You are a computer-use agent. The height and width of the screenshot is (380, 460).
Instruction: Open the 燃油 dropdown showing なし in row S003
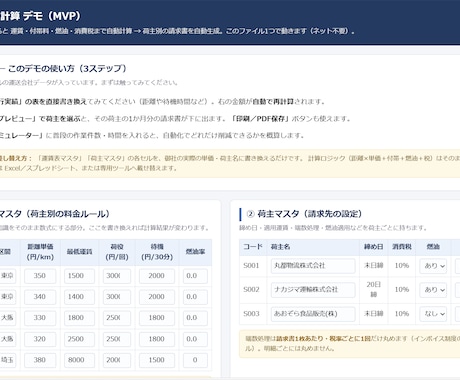coord(433,314)
